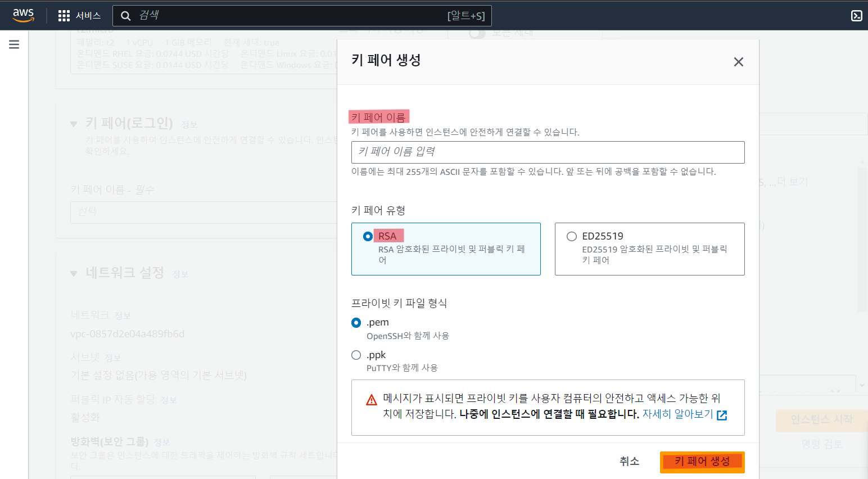This screenshot has width=868, height=479.
Task: Open the CloudShell terminal icon
Action: (x=856, y=16)
